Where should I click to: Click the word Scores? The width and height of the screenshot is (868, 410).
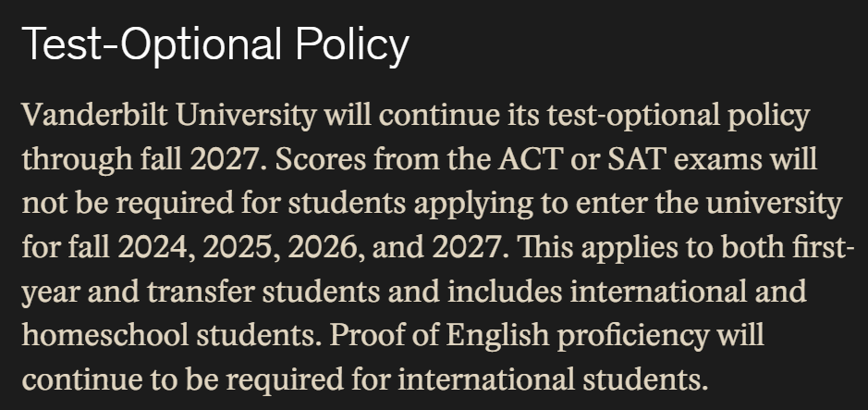tap(321, 159)
